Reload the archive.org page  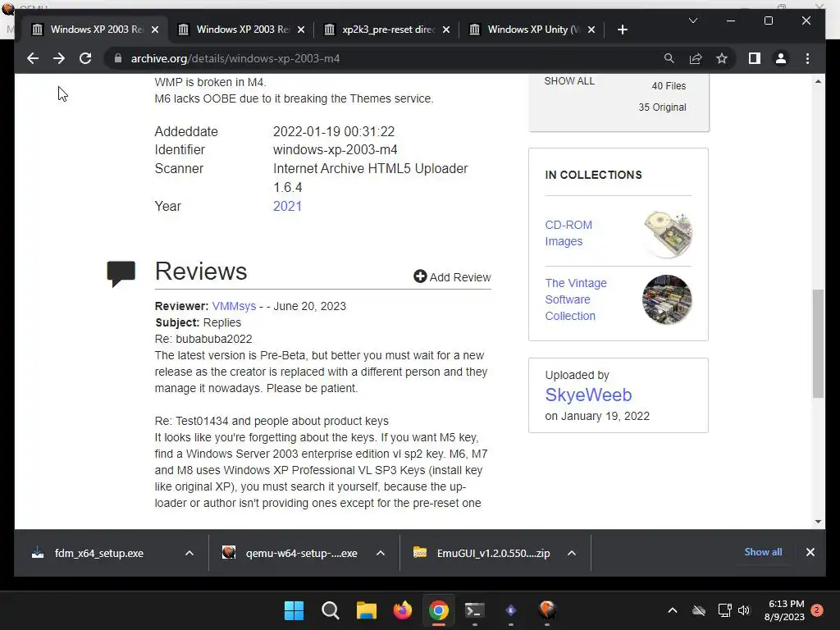85,58
